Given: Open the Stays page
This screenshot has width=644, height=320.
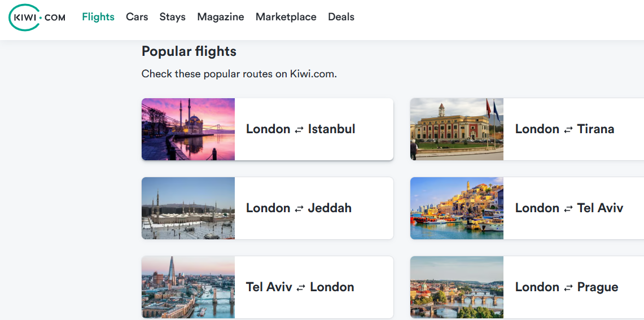Looking at the screenshot, I should (x=173, y=17).
